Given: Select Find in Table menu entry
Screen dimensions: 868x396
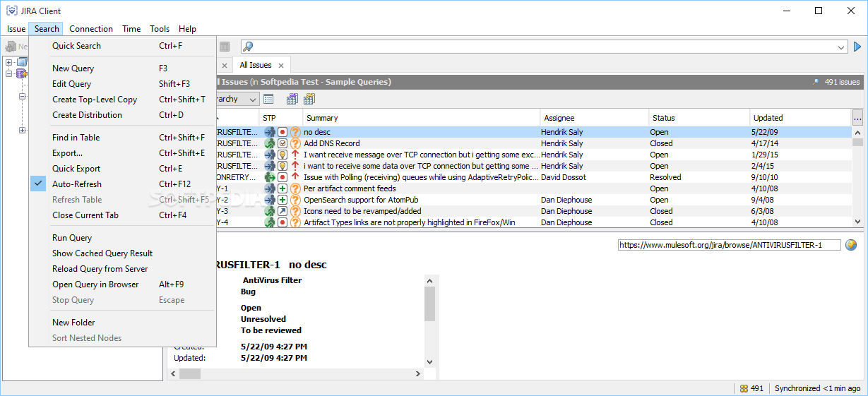Looking at the screenshot, I should click(x=121, y=138).
